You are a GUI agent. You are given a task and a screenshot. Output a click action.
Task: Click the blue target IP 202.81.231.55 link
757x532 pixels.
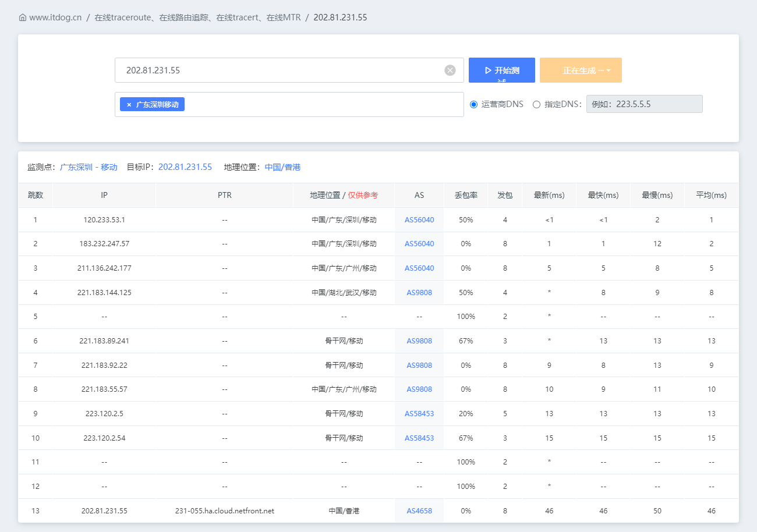(185, 167)
